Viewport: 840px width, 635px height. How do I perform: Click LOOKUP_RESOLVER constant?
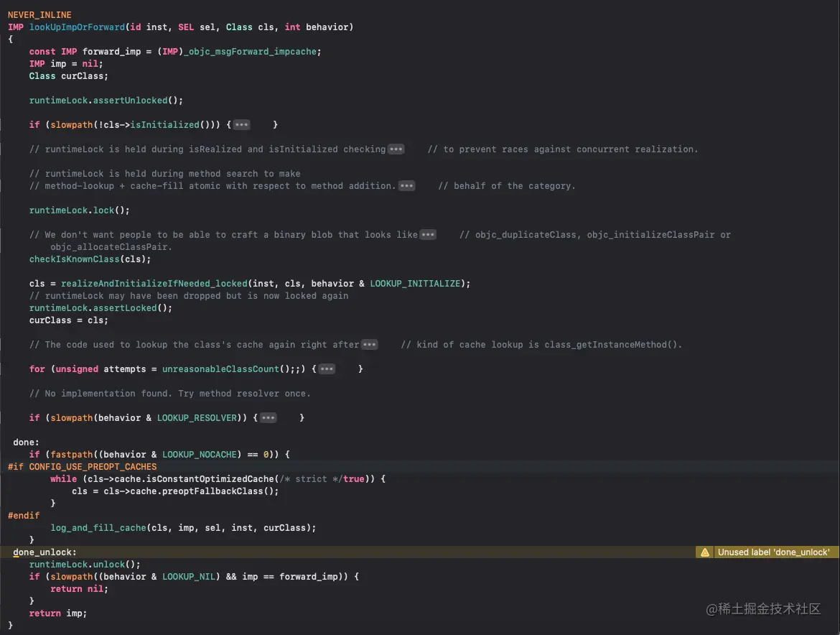pos(197,418)
